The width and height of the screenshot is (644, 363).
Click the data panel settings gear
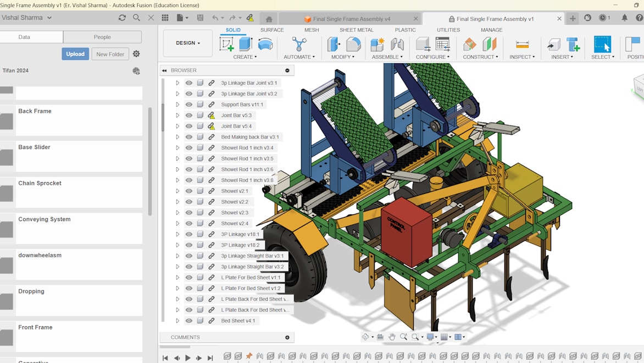point(136,54)
